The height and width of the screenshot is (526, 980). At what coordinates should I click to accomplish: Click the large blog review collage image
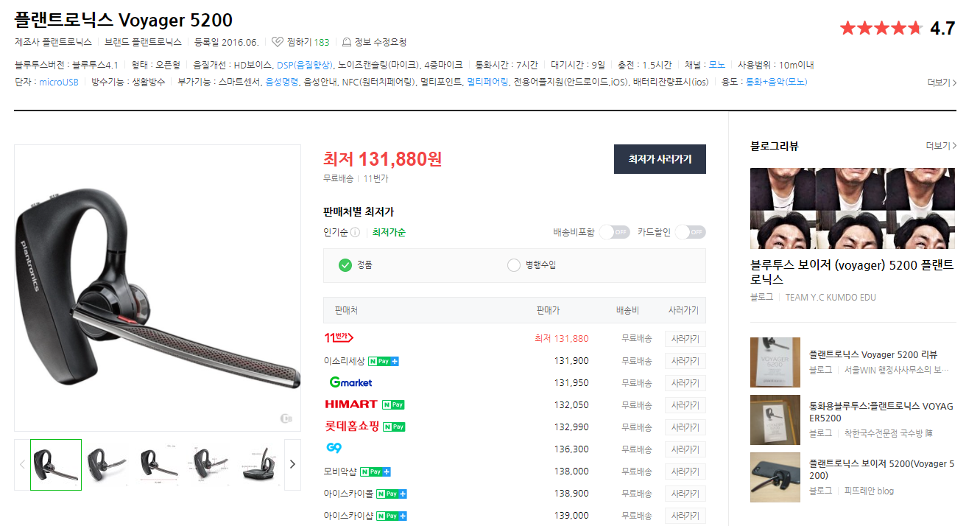(x=853, y=208)
